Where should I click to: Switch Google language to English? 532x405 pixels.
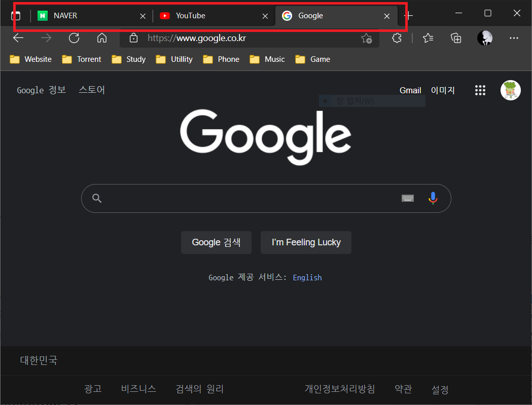pyautogui.click(x=307, y=277)
